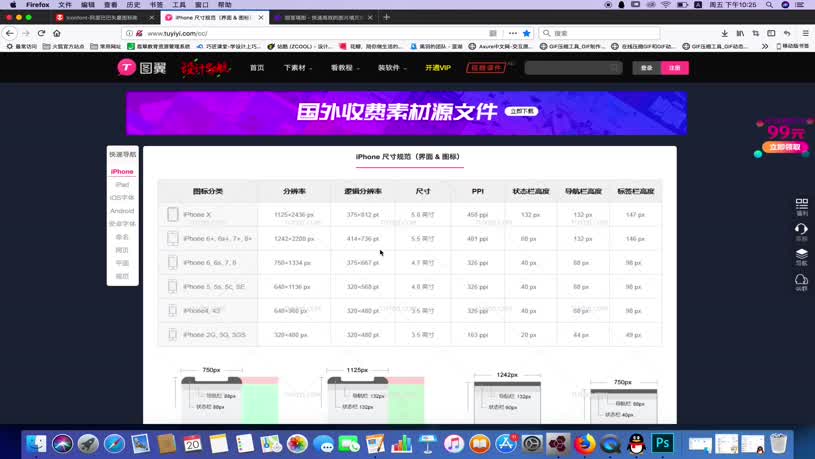Click 立即下载 on the purple banner
The image size is (815, 459).
[521, 111]
